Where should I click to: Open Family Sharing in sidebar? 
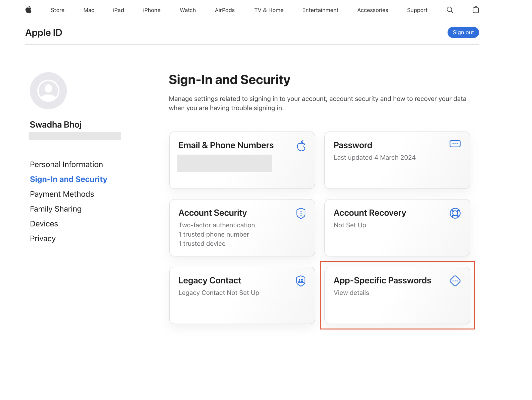56,209
